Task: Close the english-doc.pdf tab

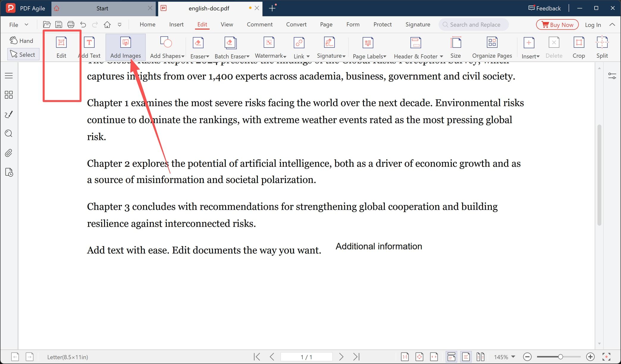Action: tap(257, 8)
